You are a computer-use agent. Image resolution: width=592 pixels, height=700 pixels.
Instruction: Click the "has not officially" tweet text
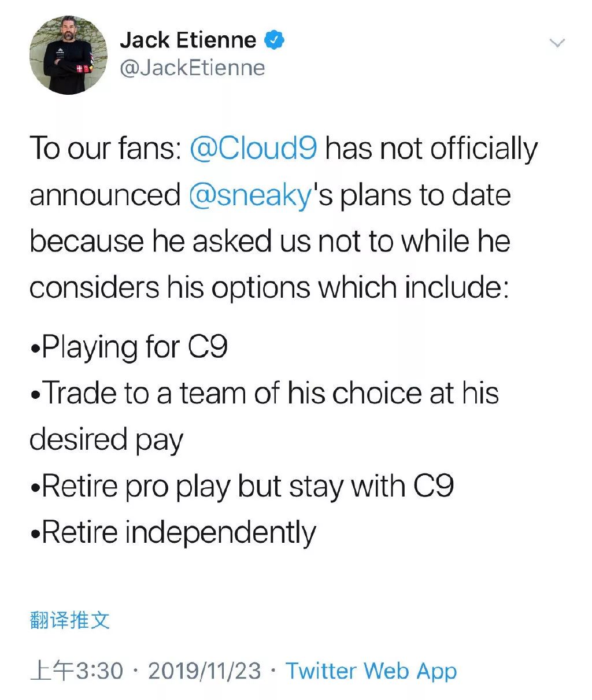tap(431, 149)
